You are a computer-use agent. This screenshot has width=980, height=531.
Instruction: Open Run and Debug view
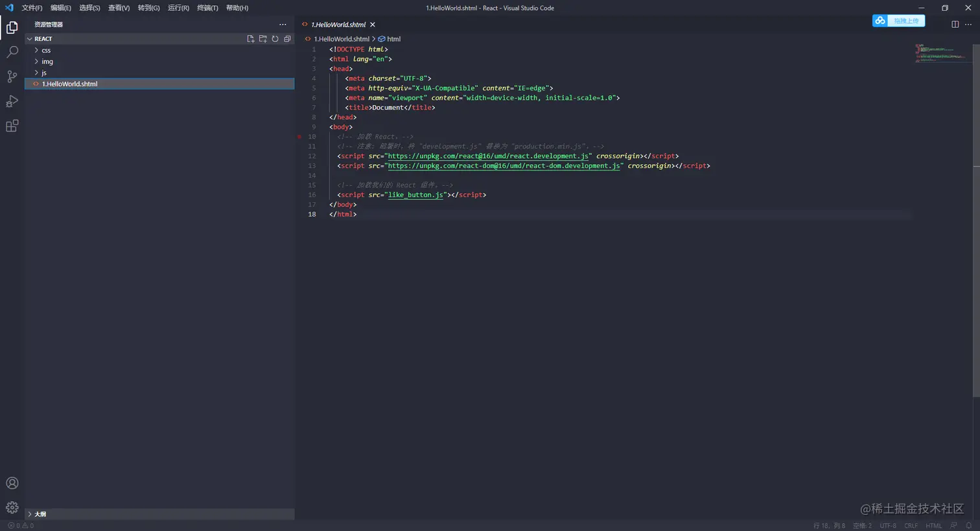(x=12, y=101)
